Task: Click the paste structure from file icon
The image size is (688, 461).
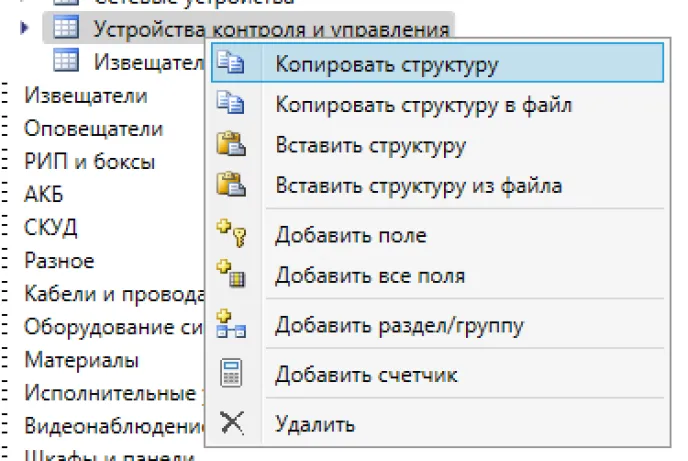Action: coord(231,185)
